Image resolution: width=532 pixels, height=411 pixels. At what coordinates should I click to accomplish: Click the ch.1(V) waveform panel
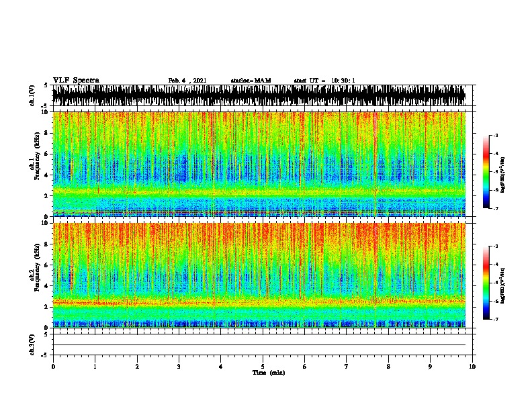[263, 95]
